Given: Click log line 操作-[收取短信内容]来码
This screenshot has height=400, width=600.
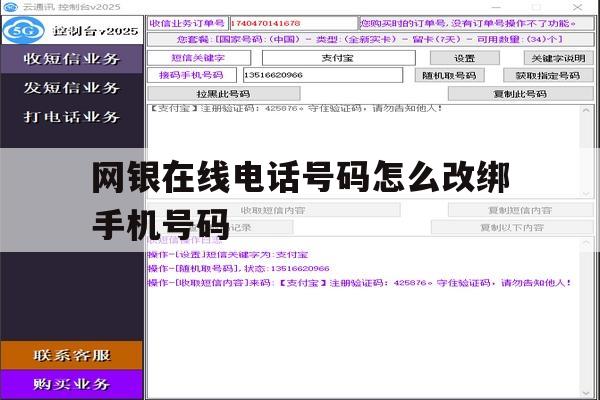Looking at the screenshot, I should point(360,283).
